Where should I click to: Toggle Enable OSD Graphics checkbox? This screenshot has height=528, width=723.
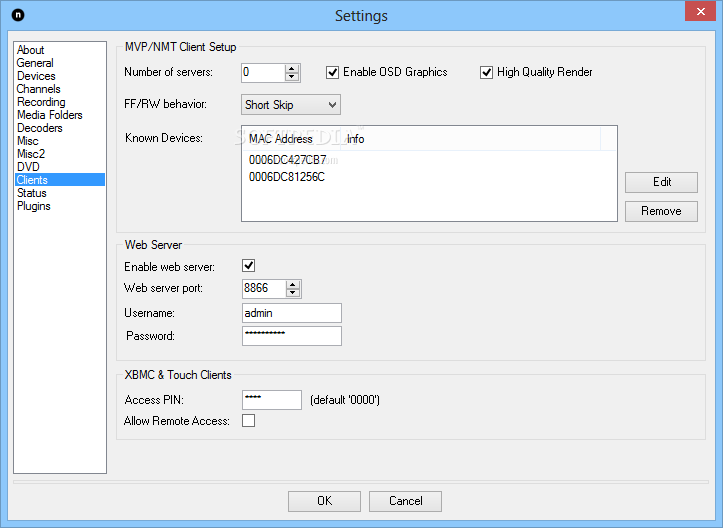332,72
